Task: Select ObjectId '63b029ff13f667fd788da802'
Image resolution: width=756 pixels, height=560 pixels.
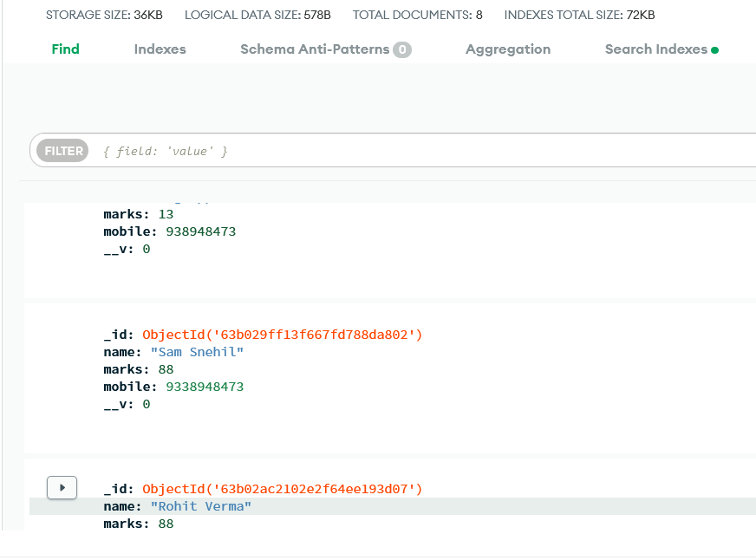Action: 283,335
